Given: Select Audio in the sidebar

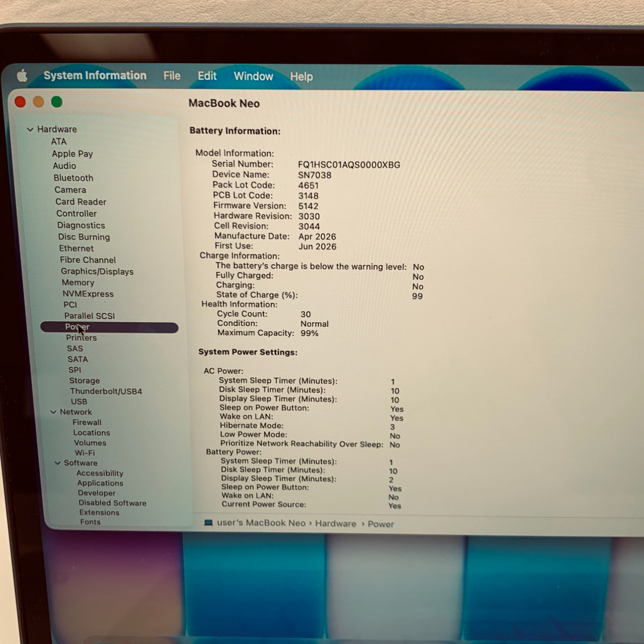Looking at the screenshot, I should [64, 166].
